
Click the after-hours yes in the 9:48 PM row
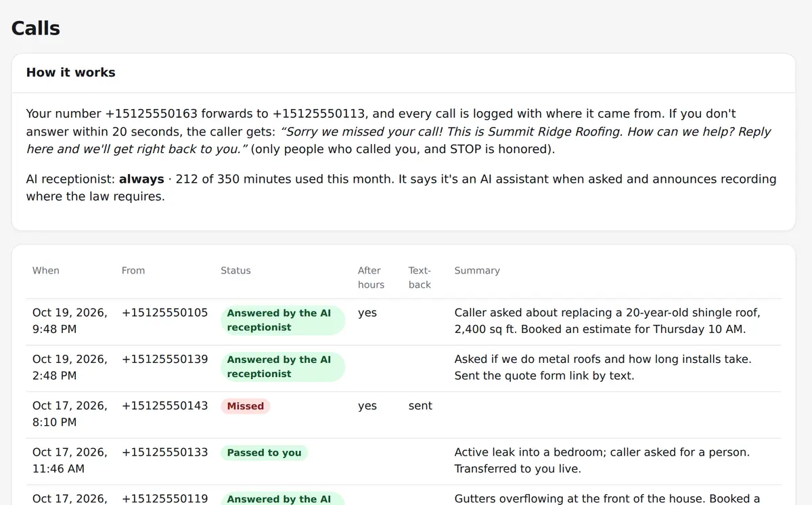tap(367, 313)
